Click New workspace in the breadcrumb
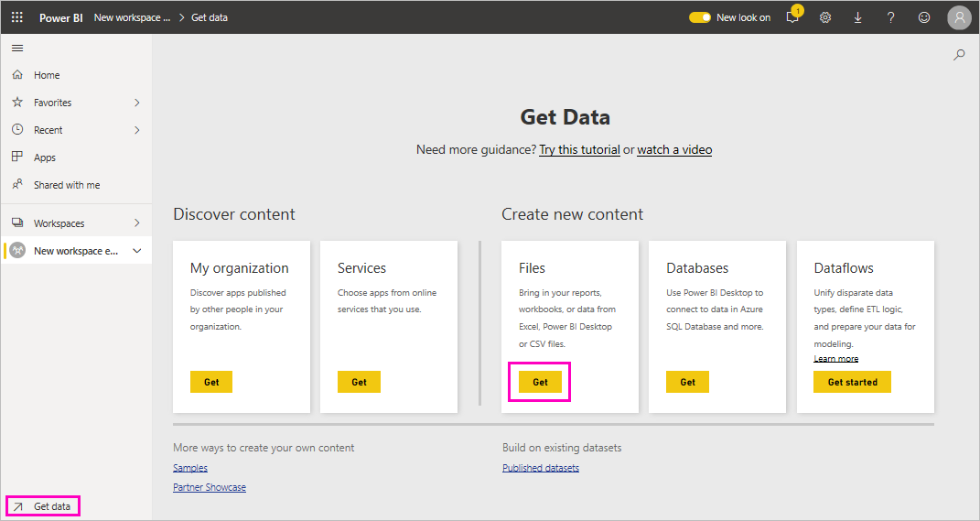 [x=132, y=17]
